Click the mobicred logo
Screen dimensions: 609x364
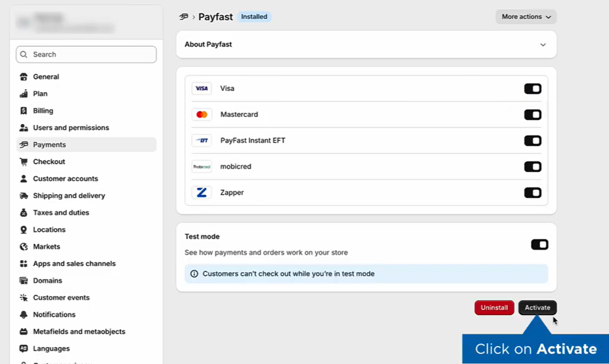pos(202,167)
